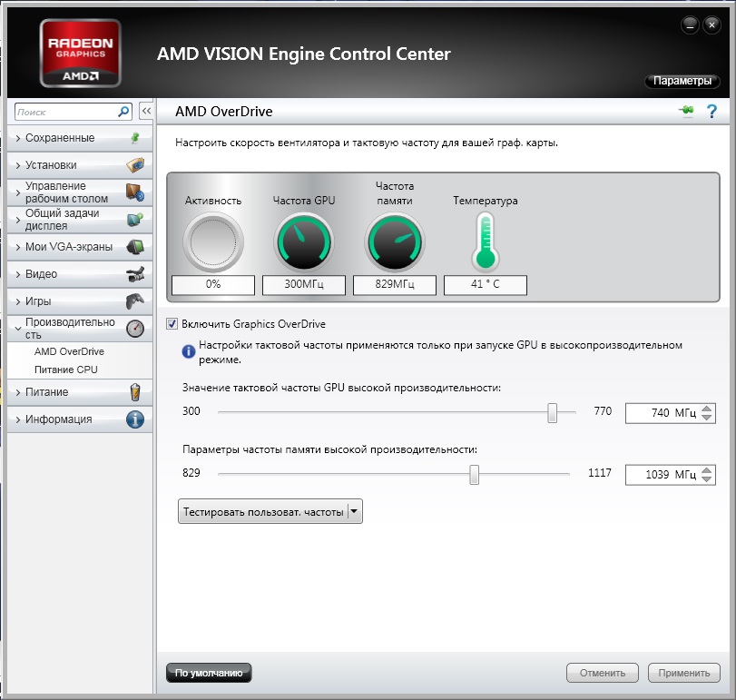
Task: Click the Температура thermometer icon
Action: [x=485, y=242]
